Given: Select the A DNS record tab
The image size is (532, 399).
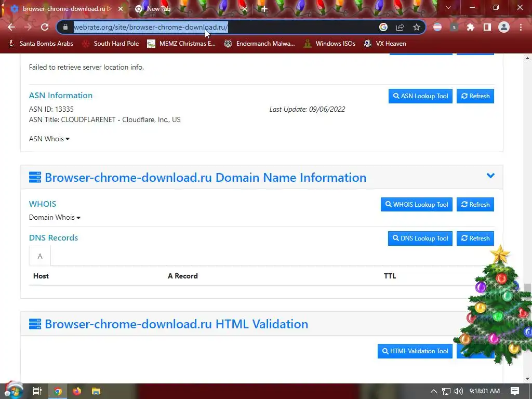Looking at the screenshot, I should coord(39,256).
